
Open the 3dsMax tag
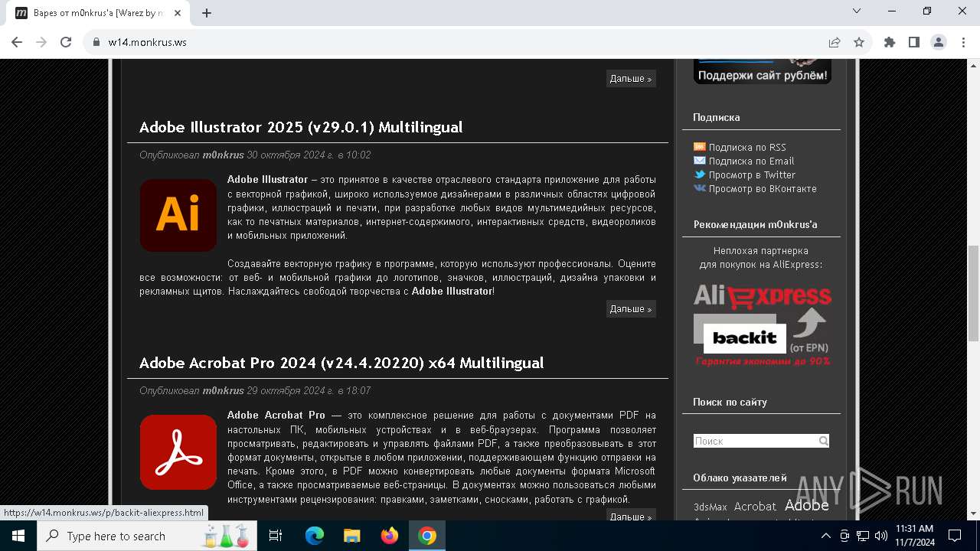710,507
